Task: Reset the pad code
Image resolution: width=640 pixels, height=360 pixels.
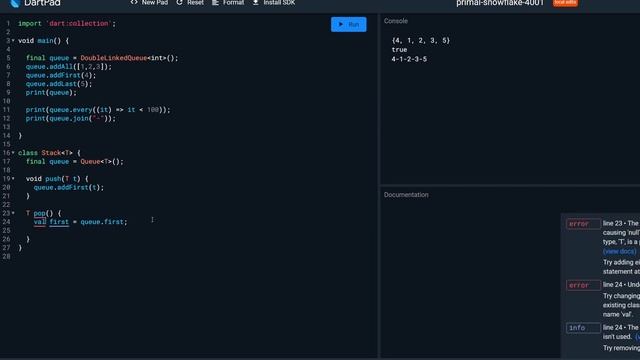Action: (190, 2)
